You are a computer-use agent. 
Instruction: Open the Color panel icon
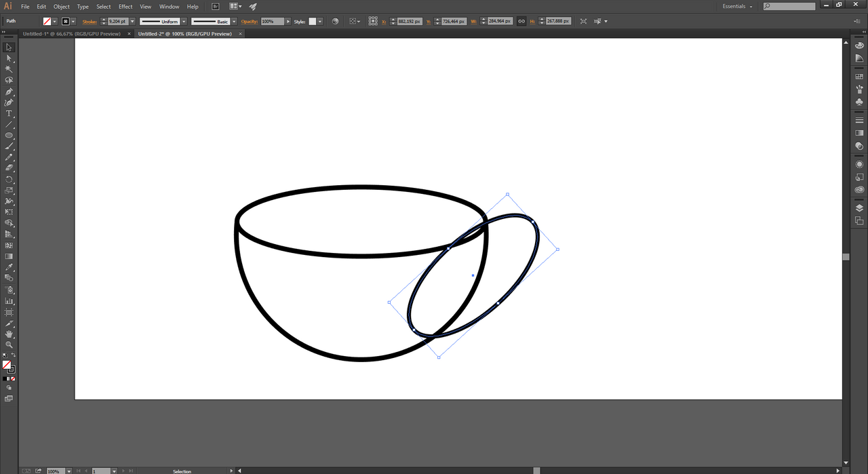click(x=859, y=45)
